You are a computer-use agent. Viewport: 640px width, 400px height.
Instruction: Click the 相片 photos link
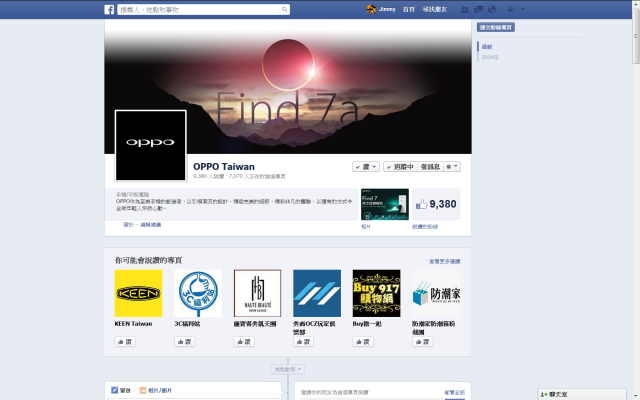pos(366,227)
